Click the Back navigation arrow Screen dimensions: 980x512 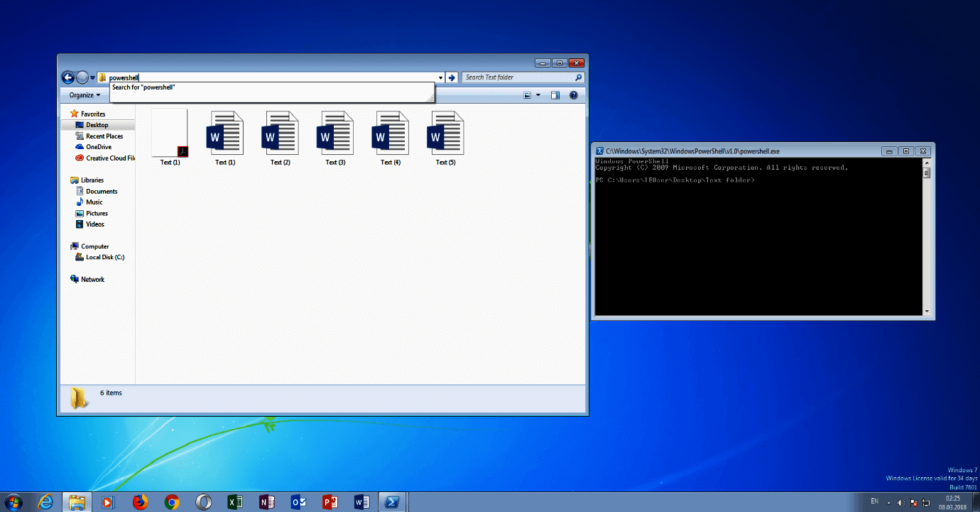68,77
